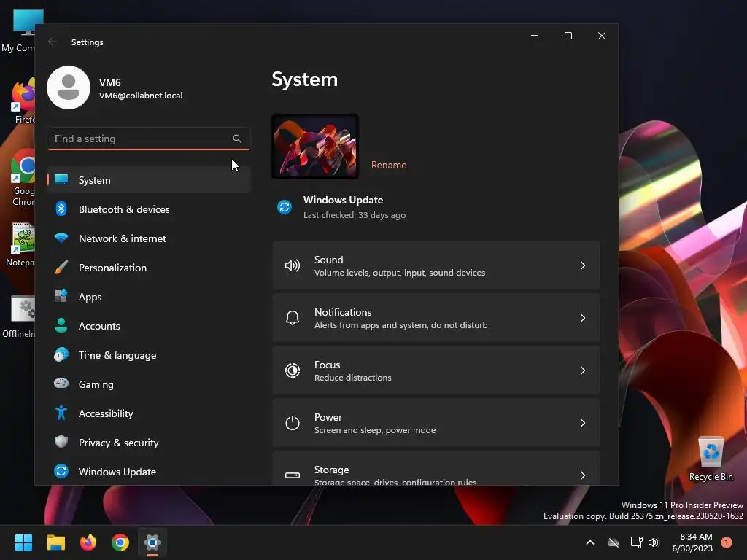Open Notifications alerts card
The image size is (747, 560).
(x=436, y=318)
